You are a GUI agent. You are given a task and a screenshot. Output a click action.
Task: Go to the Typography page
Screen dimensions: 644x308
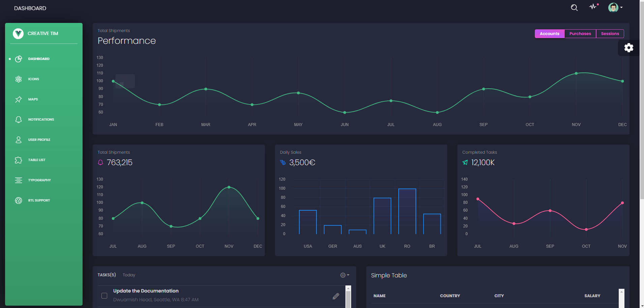coord(19,180)
